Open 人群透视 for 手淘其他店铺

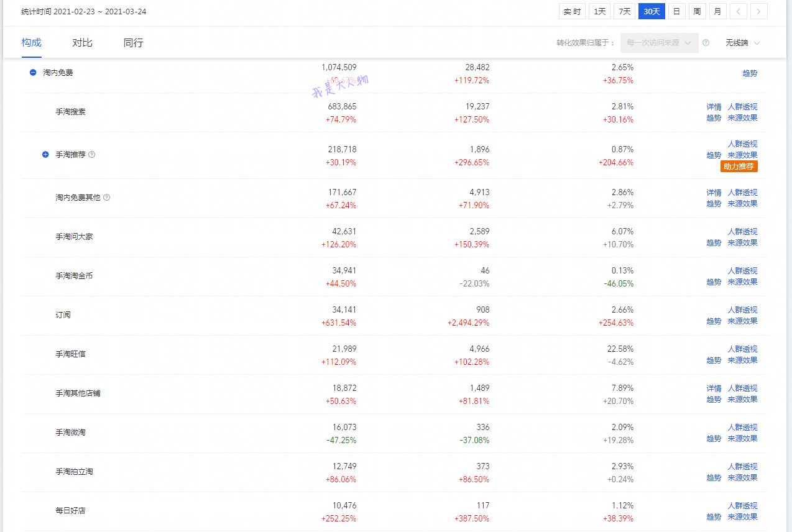tap(743, 388)
